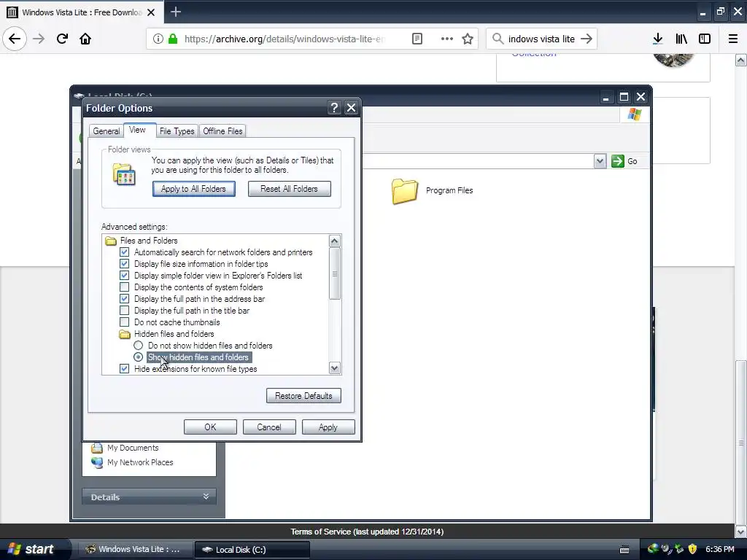Select Show hidden files and folders radio
The image size is (747, 560).
pos(138,357)
